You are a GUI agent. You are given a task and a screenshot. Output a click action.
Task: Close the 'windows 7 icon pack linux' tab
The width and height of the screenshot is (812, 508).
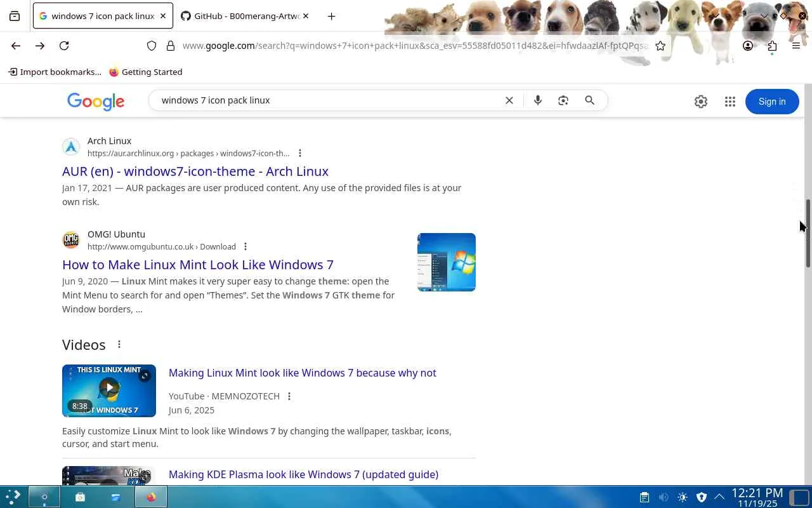pyautogui.click(x=162, y=16)
